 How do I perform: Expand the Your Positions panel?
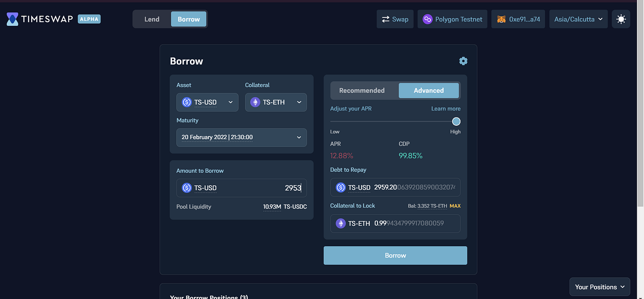[600, 287]
